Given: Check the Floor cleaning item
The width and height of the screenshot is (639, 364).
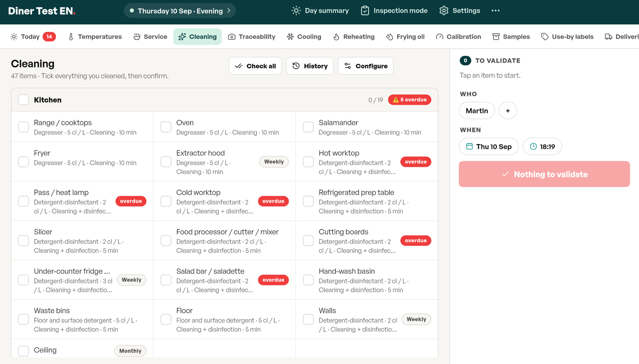Looking at the screenshot, I should [x=166, y=319].
